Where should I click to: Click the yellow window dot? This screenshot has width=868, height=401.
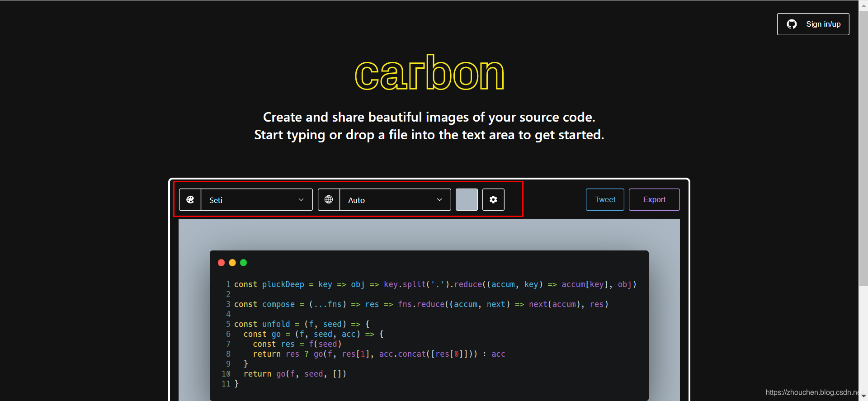tap(232, 263)
